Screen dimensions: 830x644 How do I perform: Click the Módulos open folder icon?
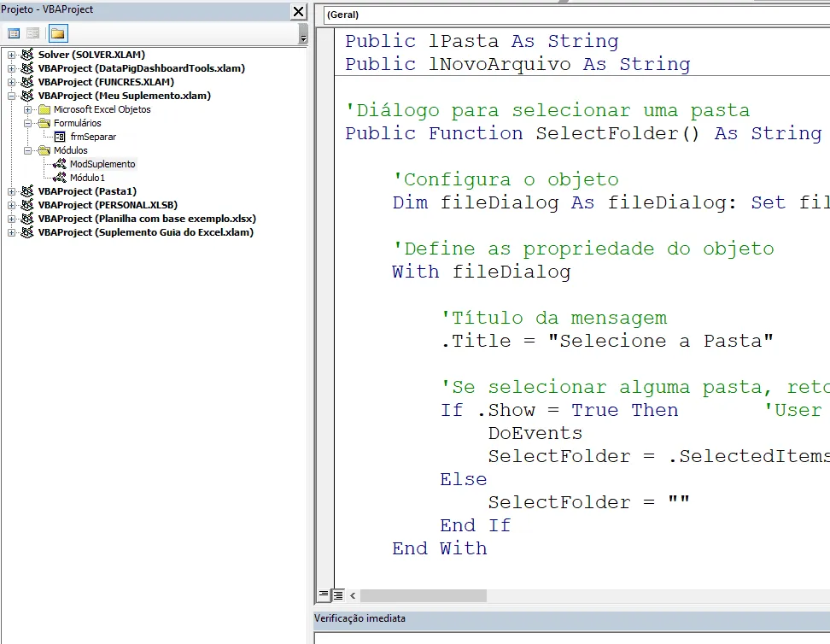coord(44,150)
